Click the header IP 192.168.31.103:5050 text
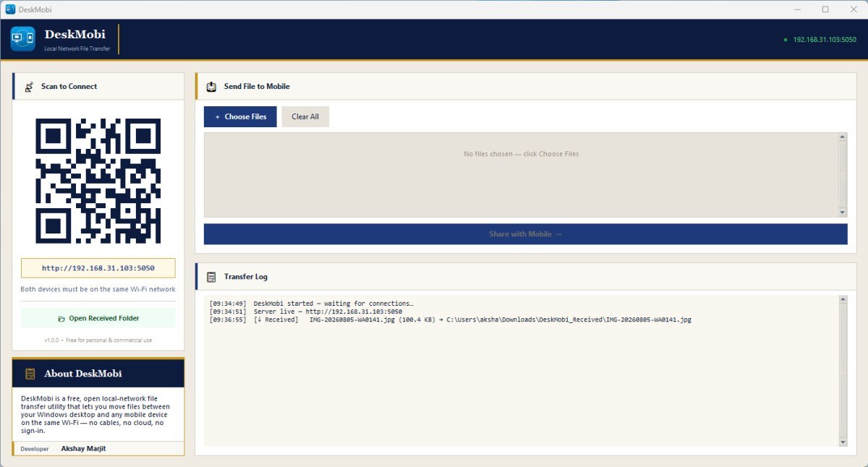Viewport: 868px width, 467px height. tap(825, 40)
